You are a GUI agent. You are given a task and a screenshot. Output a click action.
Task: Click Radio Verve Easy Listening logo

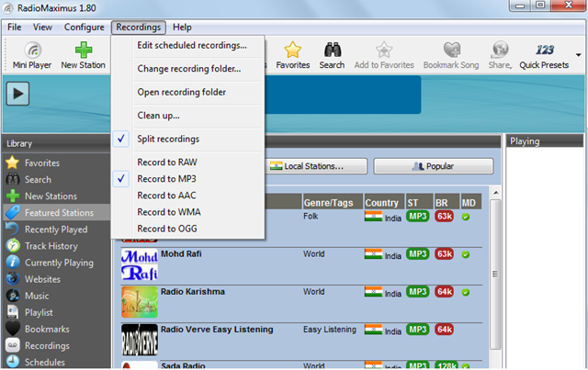point(140,340)
